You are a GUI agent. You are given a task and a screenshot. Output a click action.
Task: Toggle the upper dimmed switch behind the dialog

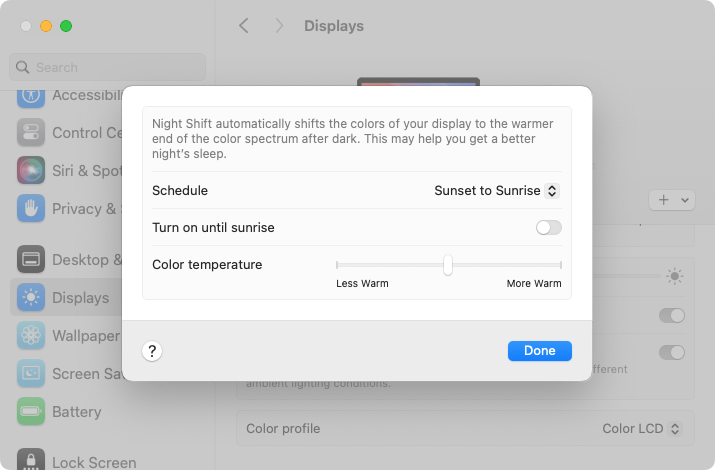point(672,315)
